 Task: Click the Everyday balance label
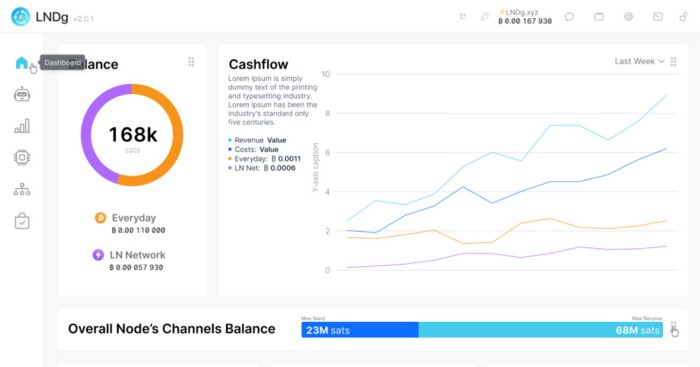point(134,218)
